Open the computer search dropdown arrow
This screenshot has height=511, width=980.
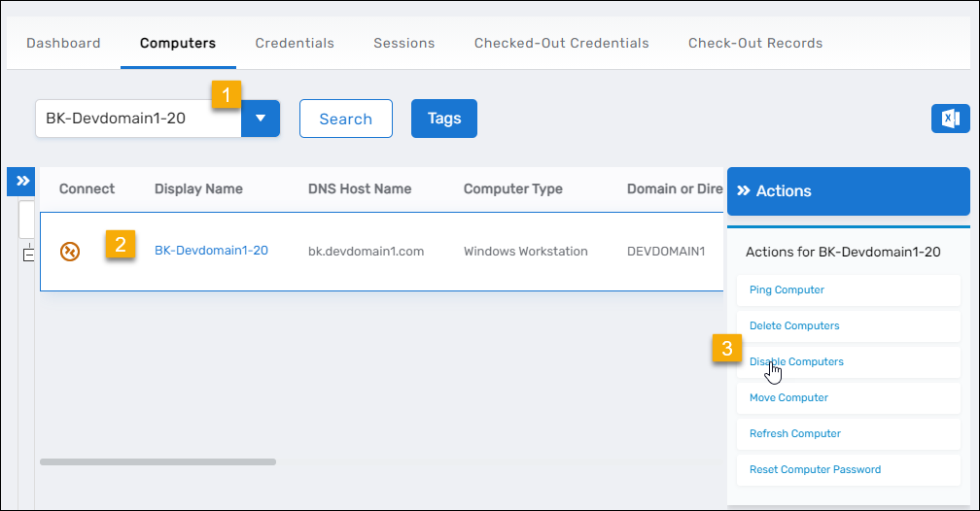pyautogui.click(x=261, y=119)
